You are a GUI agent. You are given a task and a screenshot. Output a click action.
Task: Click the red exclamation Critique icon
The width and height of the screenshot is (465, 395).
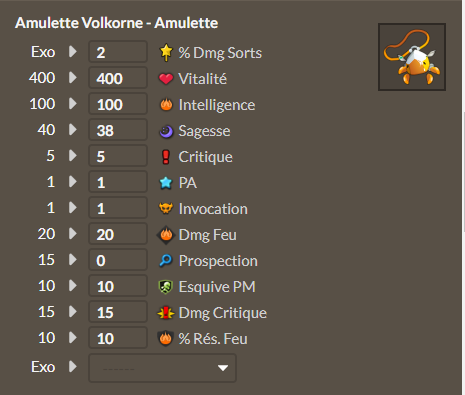[x=166, y=157]
